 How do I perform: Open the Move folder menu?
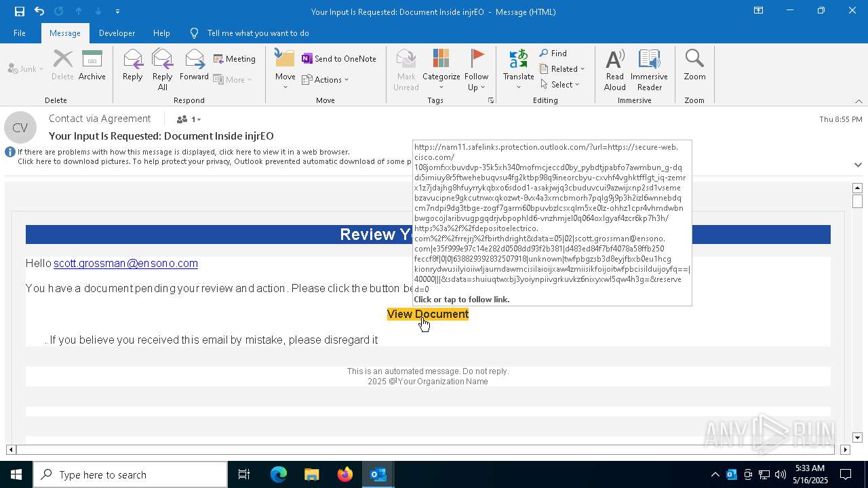pyautogui.click(x=285, y=69)
